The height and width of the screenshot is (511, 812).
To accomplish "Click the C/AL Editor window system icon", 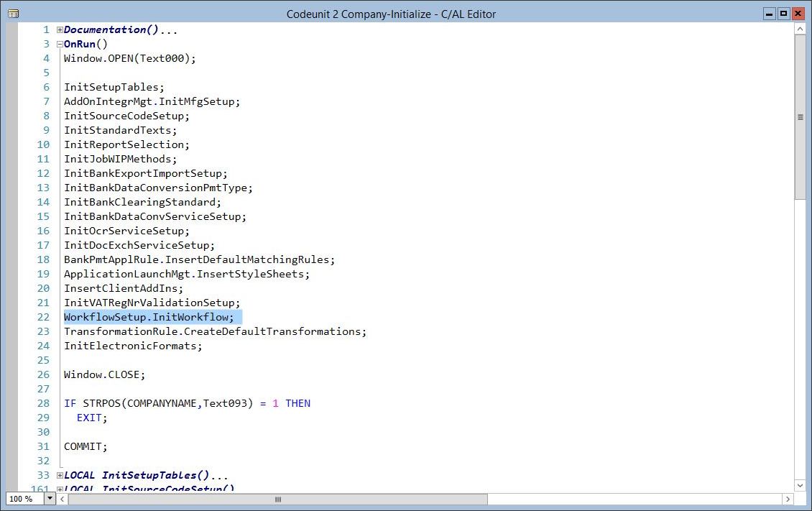I will 14,14.
